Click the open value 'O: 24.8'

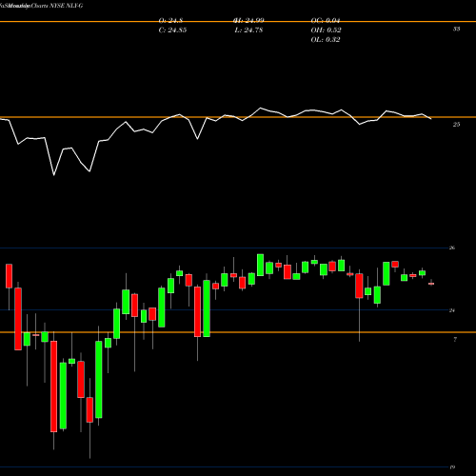tap(170, 21)
